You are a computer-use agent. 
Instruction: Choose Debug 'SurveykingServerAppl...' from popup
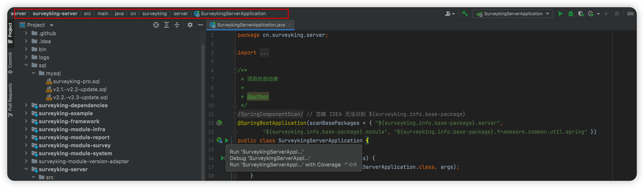point(270,158)
